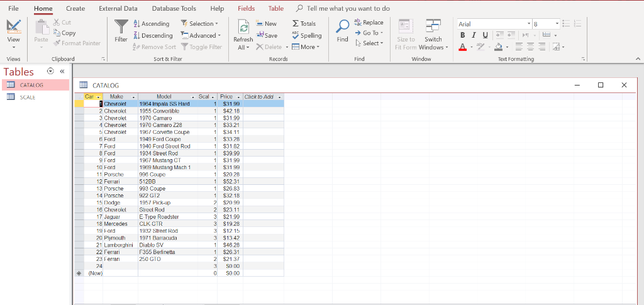Open the Help tab

(x=217, y=8)
